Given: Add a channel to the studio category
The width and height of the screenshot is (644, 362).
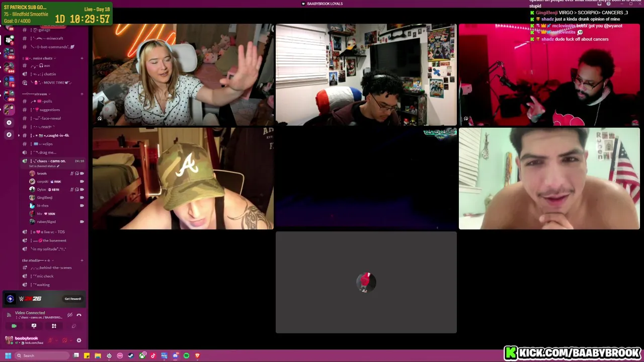Looking at the screenshot, I should tap(82, 260).
